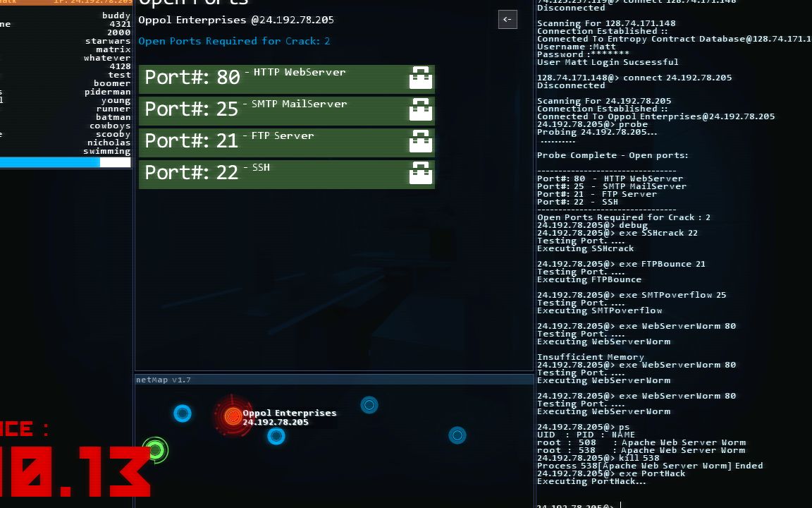Select the red Oppol Enterprises node on netMap
The width and height of the screenshot is (812, 508).
[x=233, y=416]
